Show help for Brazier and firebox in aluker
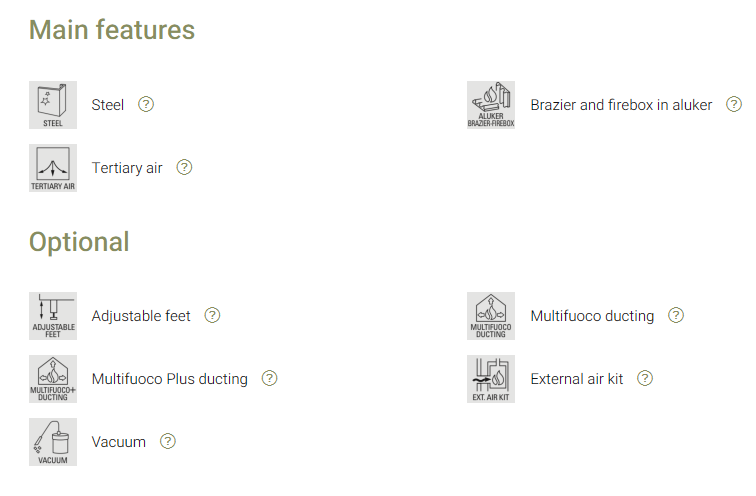 [734, 104]
